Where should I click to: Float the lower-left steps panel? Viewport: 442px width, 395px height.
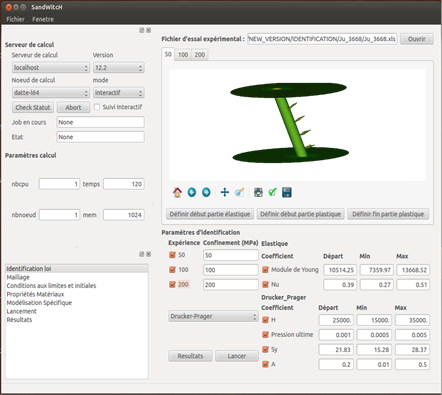tap(142, 254)
